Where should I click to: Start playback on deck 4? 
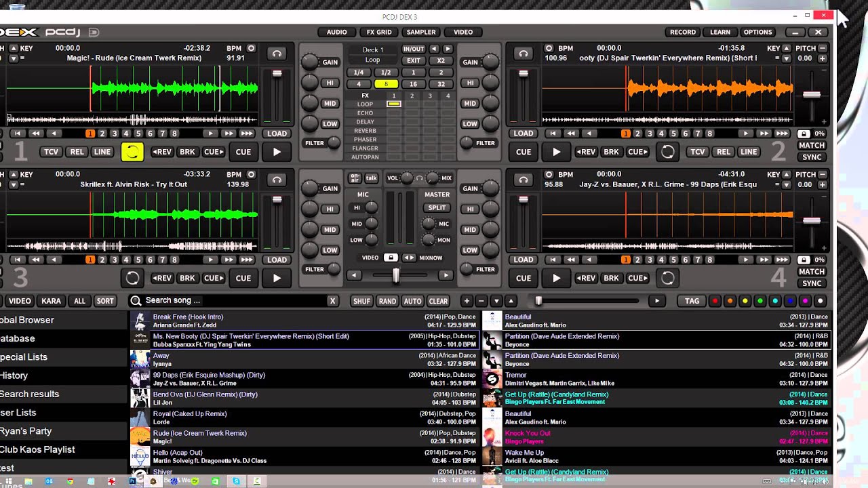pos(557,278)
